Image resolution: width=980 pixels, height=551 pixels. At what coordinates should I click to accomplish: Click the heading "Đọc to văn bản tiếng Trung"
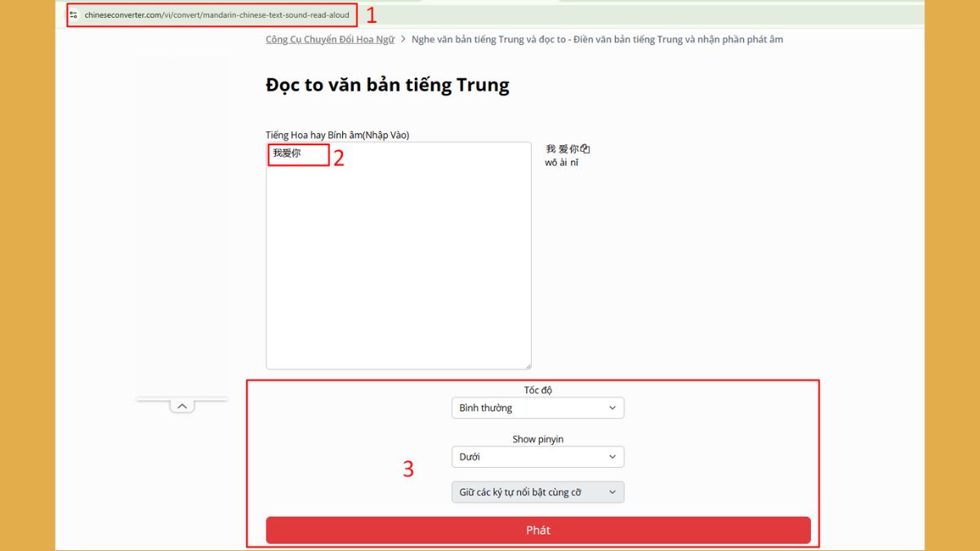click(387, 84)
